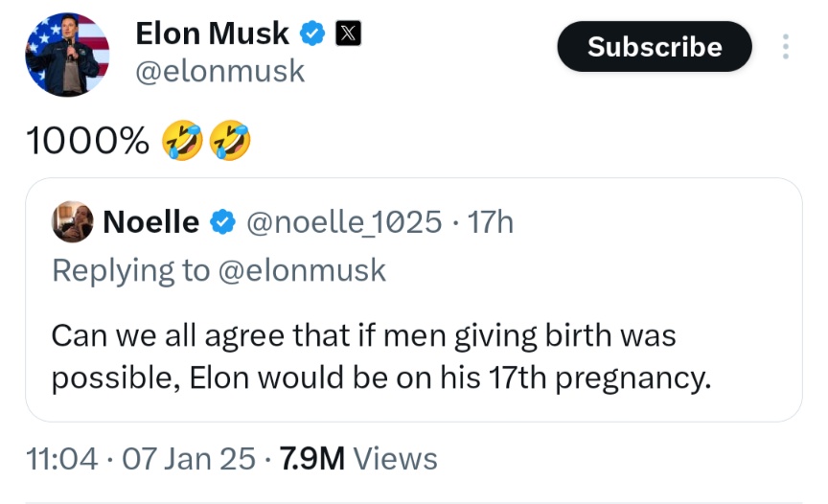
Task: Click Noelle's blue verified checkmark
Action: pyautogui.click(x=222, y=222)
